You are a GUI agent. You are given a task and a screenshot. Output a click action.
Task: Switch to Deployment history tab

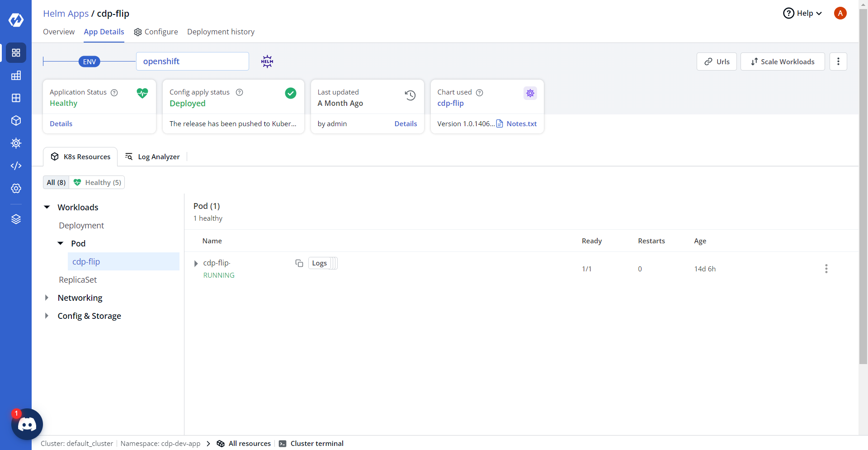coord(221,32)
